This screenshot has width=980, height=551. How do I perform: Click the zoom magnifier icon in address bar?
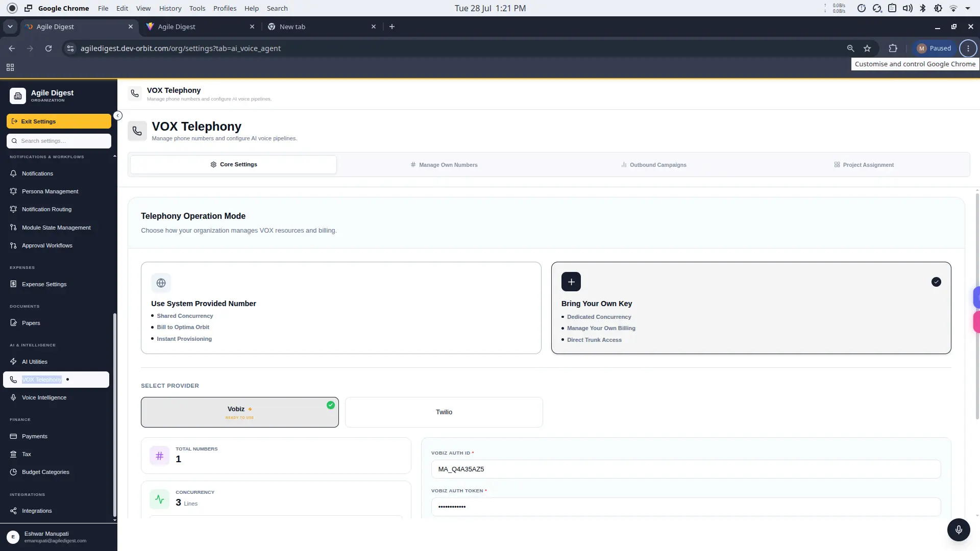(850, 48)
